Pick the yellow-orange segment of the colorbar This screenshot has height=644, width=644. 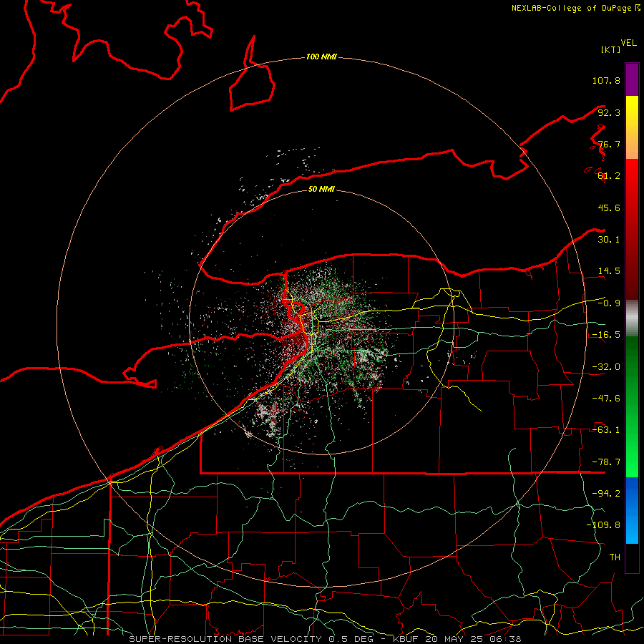pos(632,127)
